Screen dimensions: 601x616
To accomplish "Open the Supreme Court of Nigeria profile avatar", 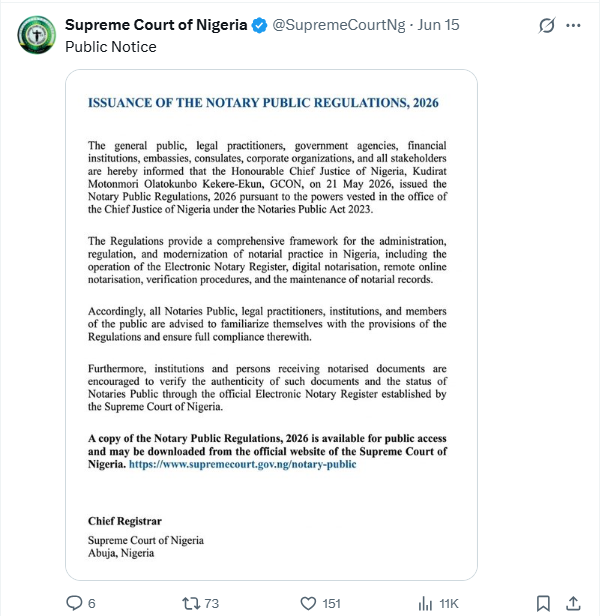I will [x=36, y=35].
